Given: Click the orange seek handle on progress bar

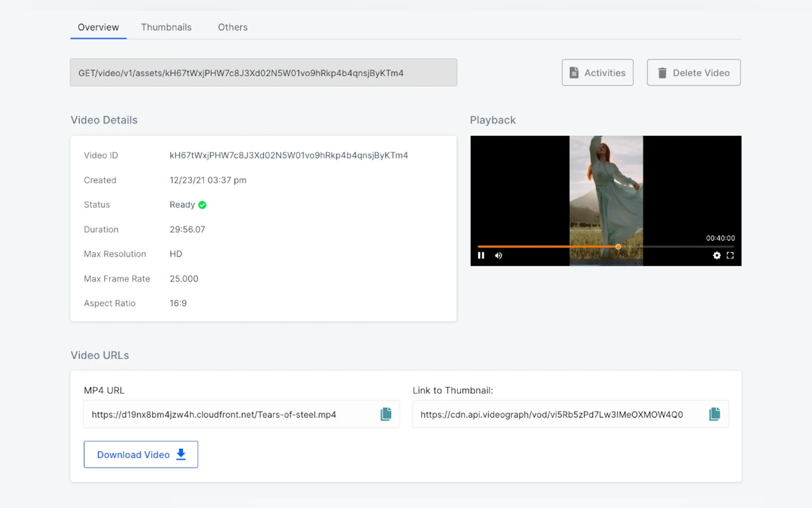Looking at the screenshot, I should (x=618, y=247).
